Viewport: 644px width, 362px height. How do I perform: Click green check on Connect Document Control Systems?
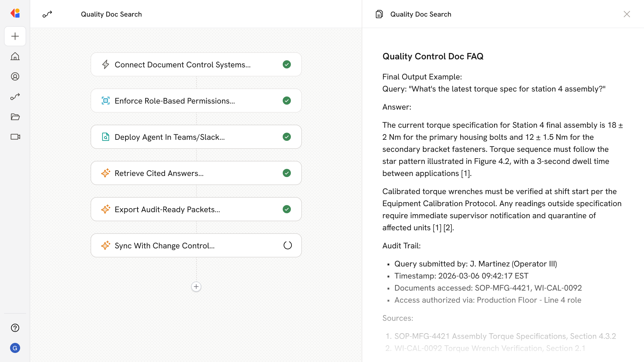(x=286, y=64)
